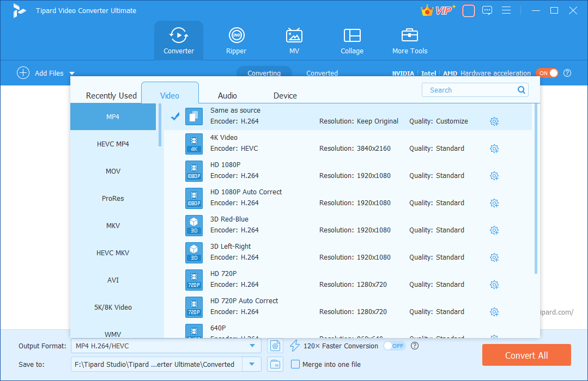Switch to the Audio tab

pyautogui.click(x=227, y=96)
